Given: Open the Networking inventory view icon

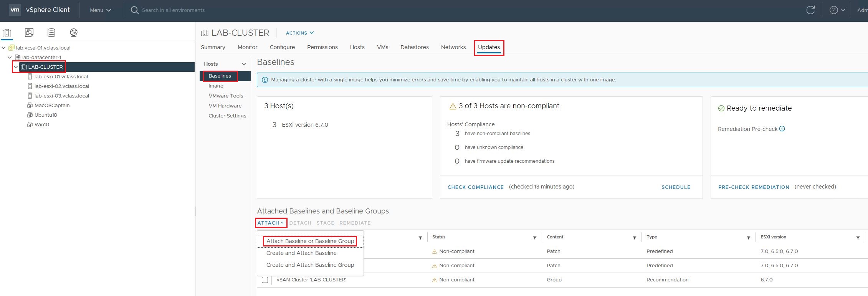Looking at the screenshot, I should click(x=74, y=33).
